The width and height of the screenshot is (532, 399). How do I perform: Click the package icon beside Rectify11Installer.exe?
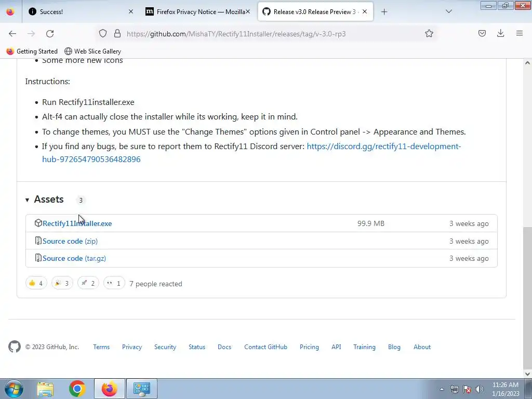pos(38,223)
